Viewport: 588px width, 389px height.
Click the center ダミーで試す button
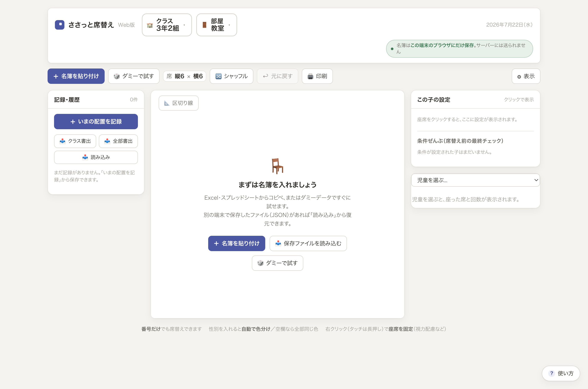pyautogui.click(x=277, y=263)
